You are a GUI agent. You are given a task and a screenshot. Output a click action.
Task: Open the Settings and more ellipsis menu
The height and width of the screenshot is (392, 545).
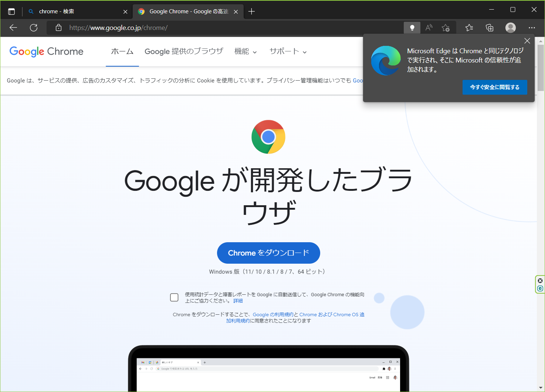click(532, 28)
